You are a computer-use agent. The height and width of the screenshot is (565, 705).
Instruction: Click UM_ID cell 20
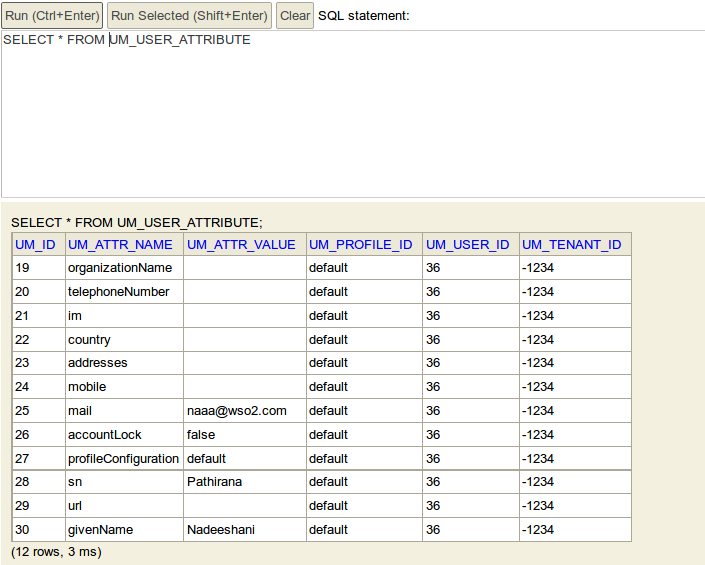(39, 292)
